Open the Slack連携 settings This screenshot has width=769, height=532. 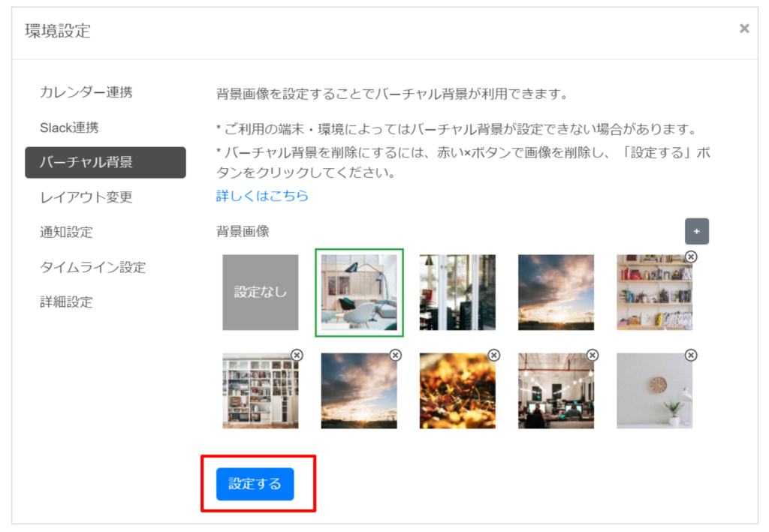(69, 128)
